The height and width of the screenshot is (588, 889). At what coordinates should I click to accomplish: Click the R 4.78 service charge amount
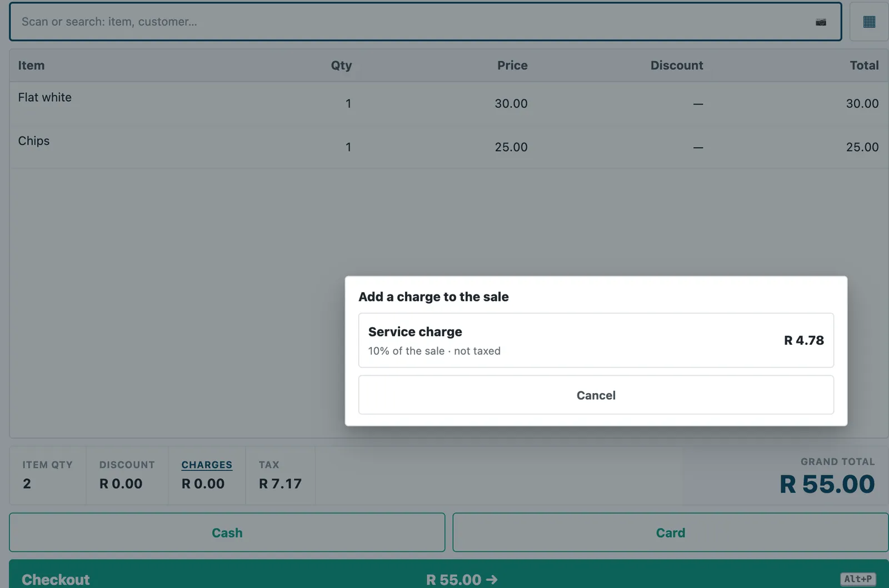(x=803, y=340)
